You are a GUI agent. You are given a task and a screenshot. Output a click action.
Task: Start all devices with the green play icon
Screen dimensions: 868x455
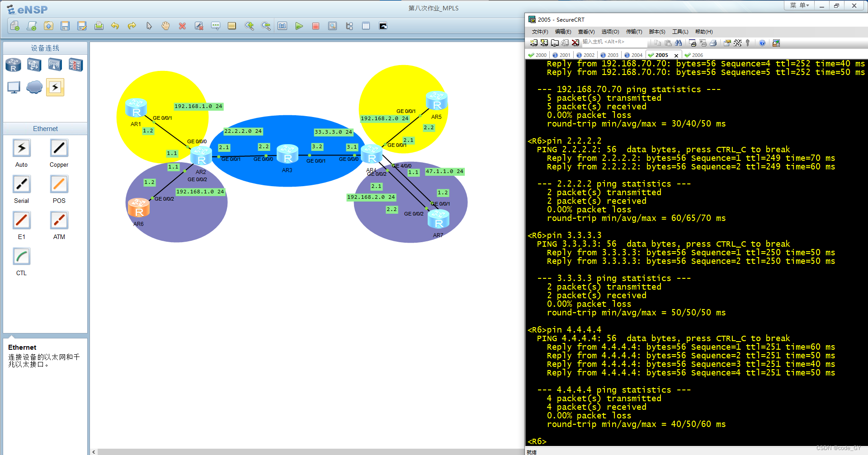tap(299, 26)
